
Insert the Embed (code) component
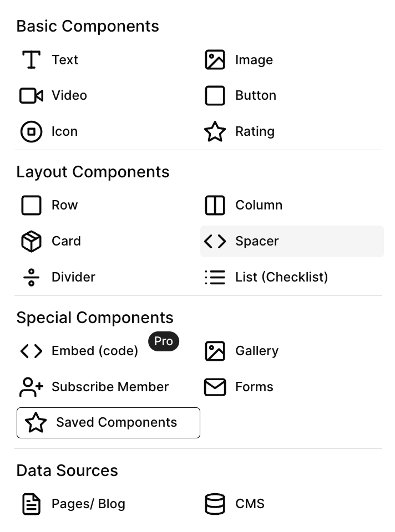[x=94, y=351]
